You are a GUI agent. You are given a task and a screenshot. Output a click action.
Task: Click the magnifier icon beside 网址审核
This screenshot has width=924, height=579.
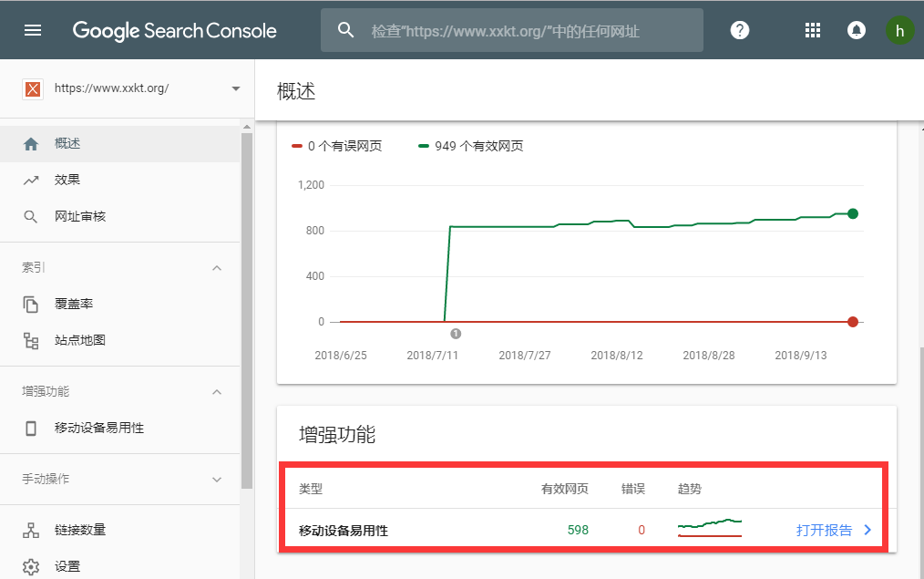click(31, 217)
